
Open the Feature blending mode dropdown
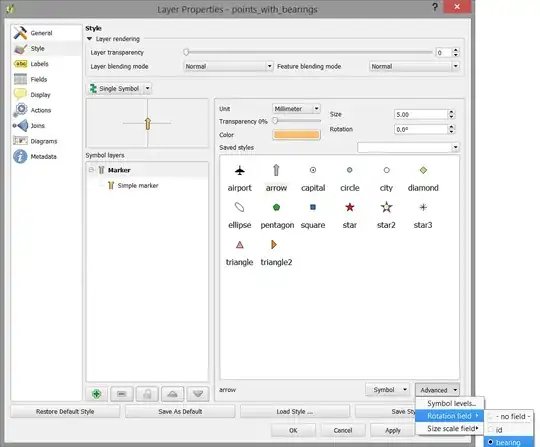[x=414, y=66]
